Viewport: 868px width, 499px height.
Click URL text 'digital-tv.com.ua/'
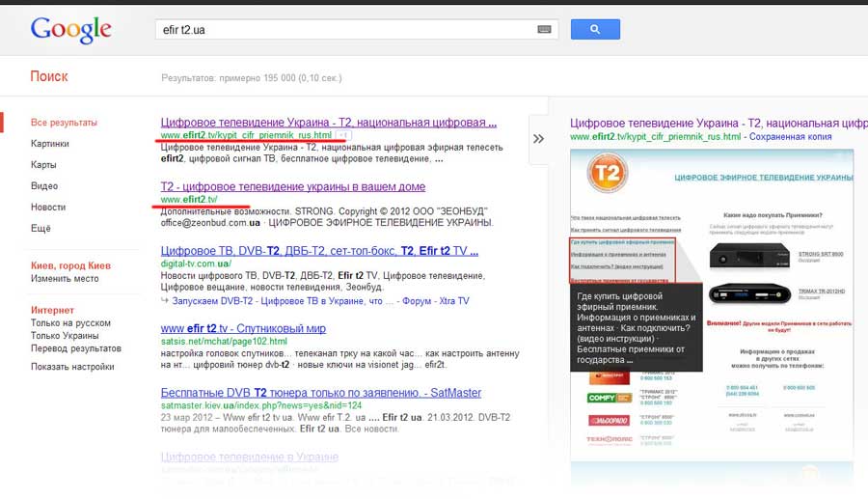tap(196, 263)
